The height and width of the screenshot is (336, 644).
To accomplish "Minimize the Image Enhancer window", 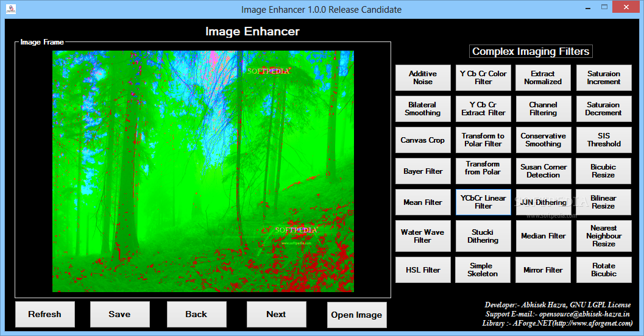I will (588, 7).
